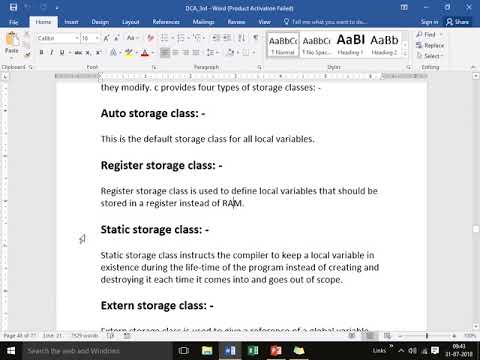Adjust the zoom slider in status bar
This screenshot has width=480, height=360.
click(427, 336)
